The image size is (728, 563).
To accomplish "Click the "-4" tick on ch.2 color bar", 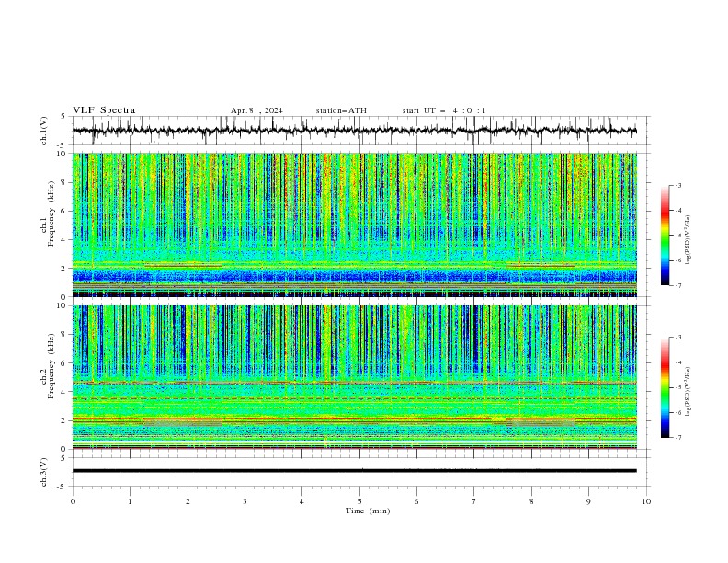I will coord(677,362).
